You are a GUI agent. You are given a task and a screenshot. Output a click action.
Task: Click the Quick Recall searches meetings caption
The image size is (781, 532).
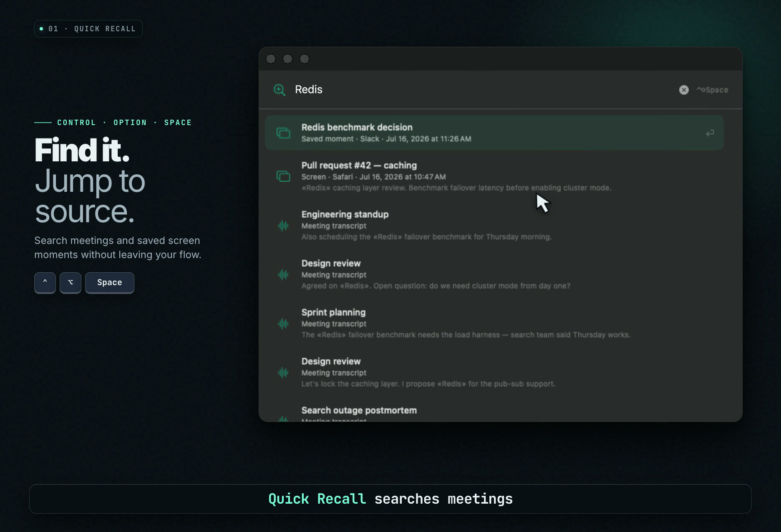click(390, 499)
